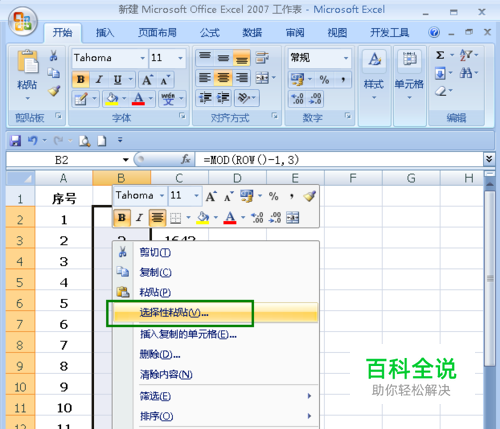The width and height of the screenshot is (500, 429).
Task: Click the Percent Style in the ribbon
Action: (x=324, y=80)
